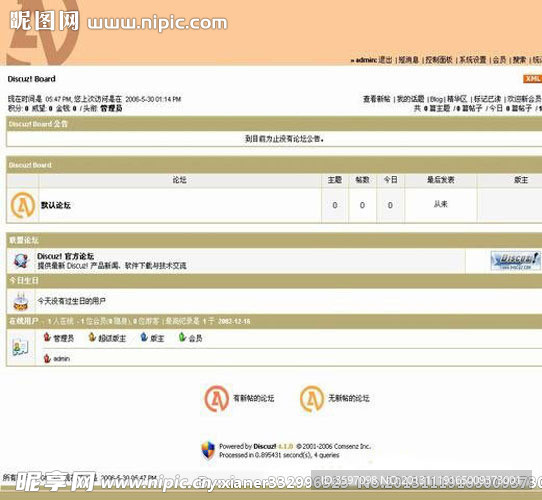
Task: Click the 版主 column header
Action: (x=521, y=180)
